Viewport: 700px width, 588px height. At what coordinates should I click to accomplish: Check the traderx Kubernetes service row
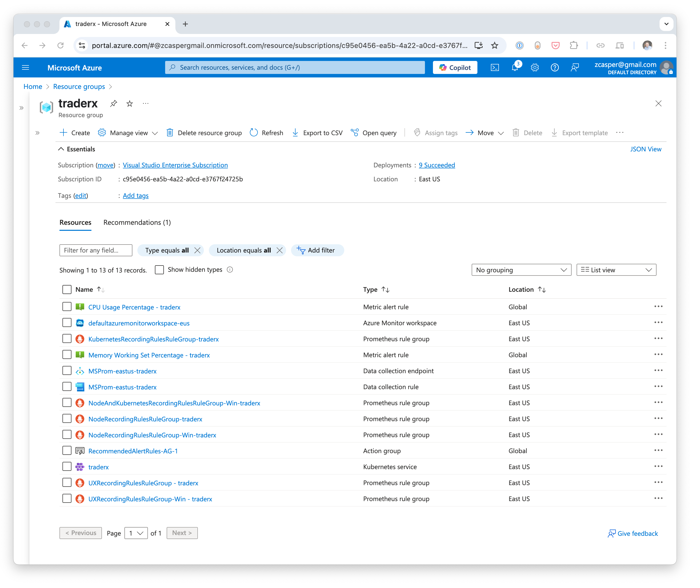point(67,467)
